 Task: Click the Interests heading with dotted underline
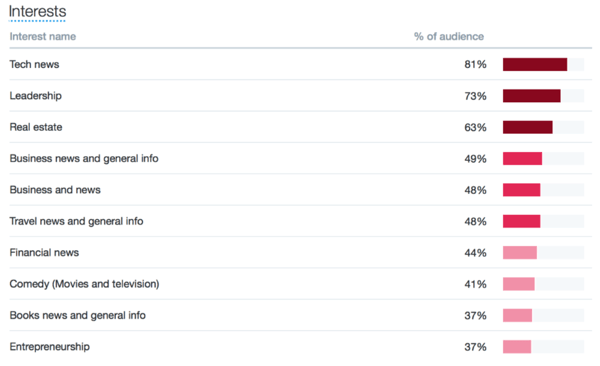tap(38, 12)
